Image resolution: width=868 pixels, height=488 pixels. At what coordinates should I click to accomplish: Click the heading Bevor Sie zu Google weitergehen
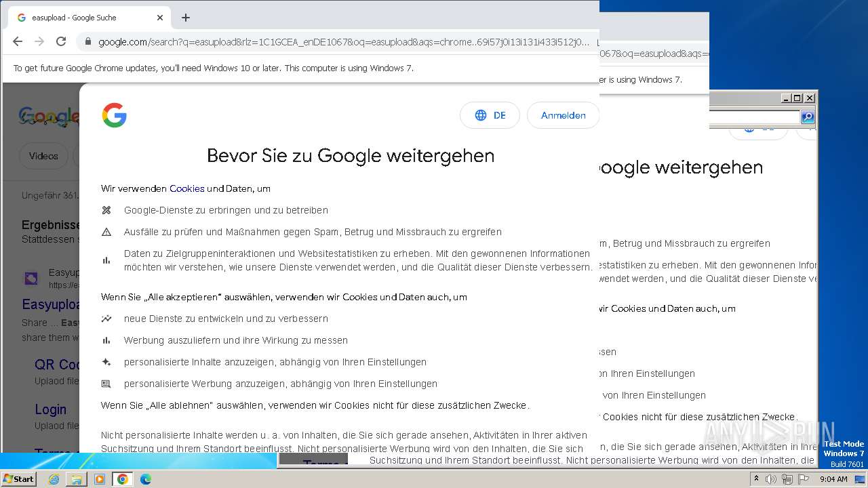[x=351, y=156]
